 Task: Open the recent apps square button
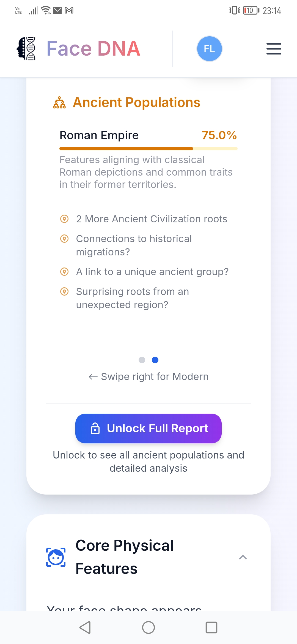[x=211, y=627]
